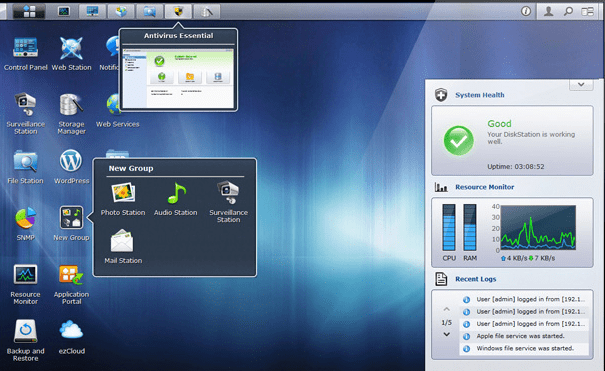Click info icon beside Windows file service log
Image resolution: width=605 pixels, height=371 pixels.
[x=466, y=349]
